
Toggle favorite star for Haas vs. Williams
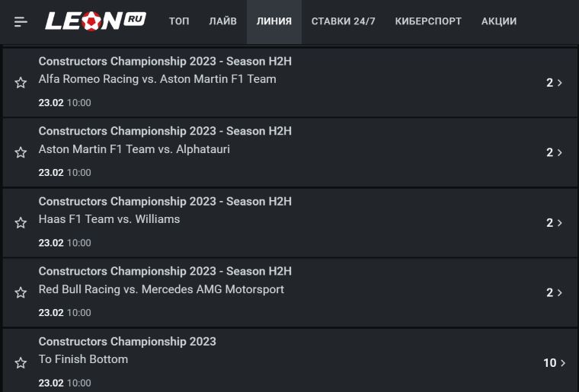click(21, 223)
